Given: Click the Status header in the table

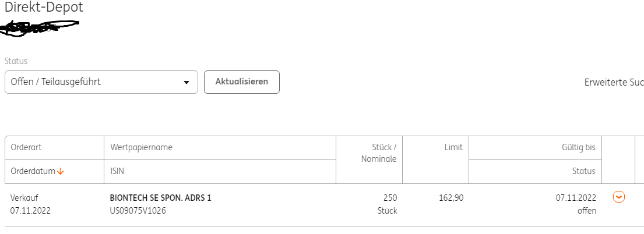Looking at the screenshot, I should tap(583, 171).
